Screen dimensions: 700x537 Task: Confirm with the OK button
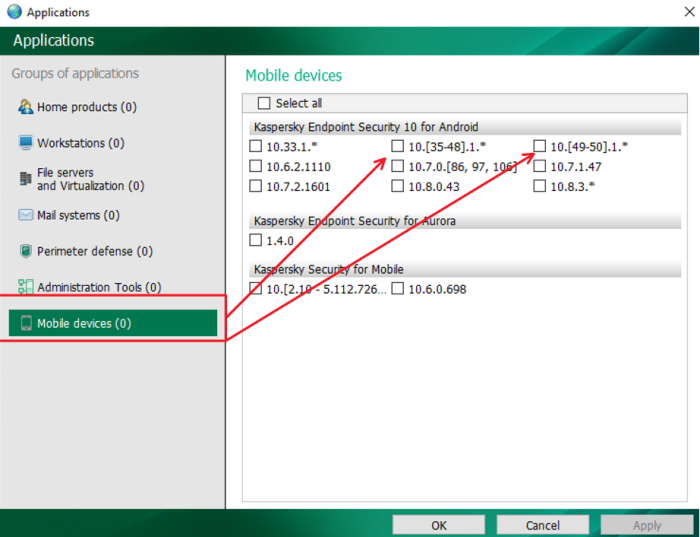point(439,525)
